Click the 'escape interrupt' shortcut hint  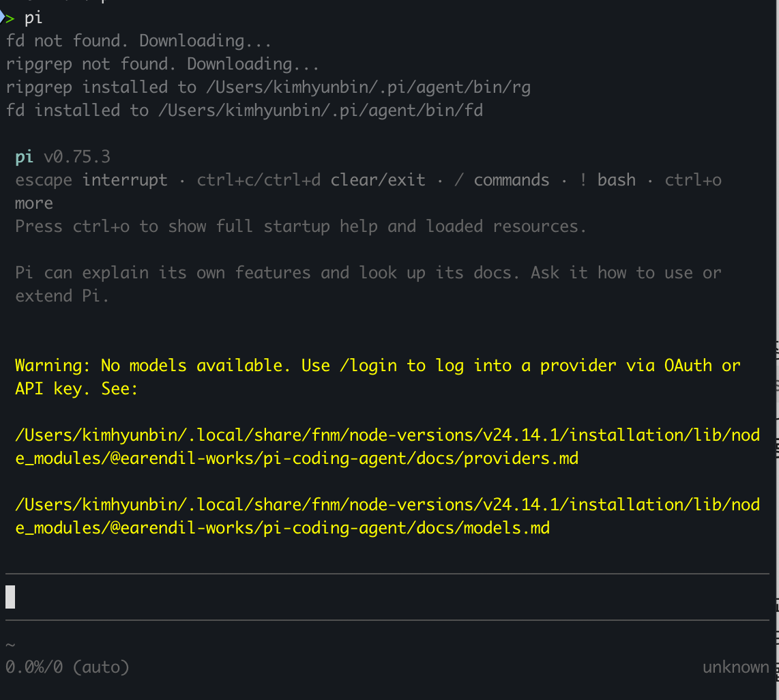click(91, 180)
